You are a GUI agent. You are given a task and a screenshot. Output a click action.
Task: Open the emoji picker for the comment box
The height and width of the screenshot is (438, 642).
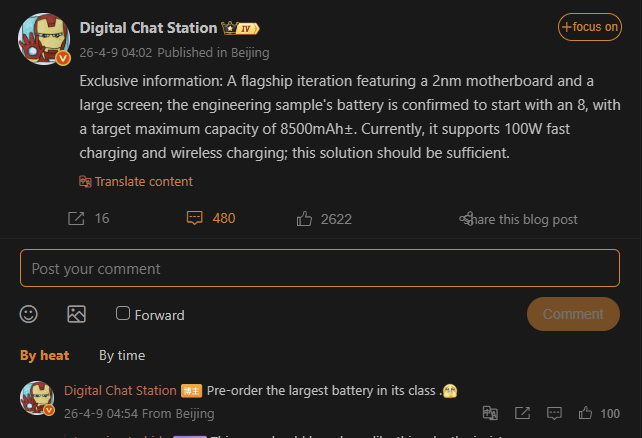click(30, 314)
